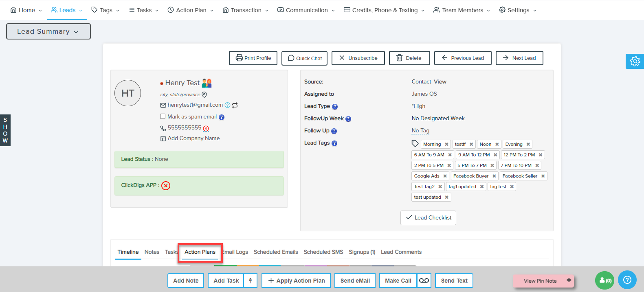The image size is (644, 292).
Task: Click red X icon beside phone number 5555555555
Action: click(x=206, y=128)
